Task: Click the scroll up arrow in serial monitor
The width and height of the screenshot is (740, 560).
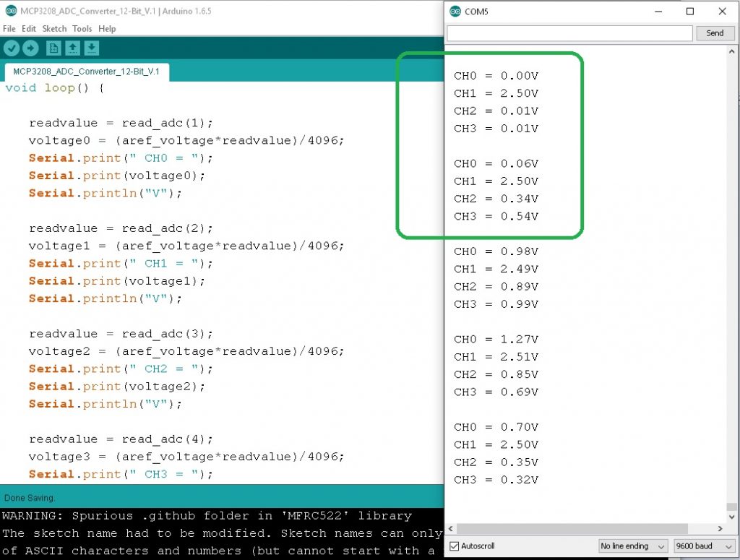Action: pyautogui.click(x=731, y=51)
